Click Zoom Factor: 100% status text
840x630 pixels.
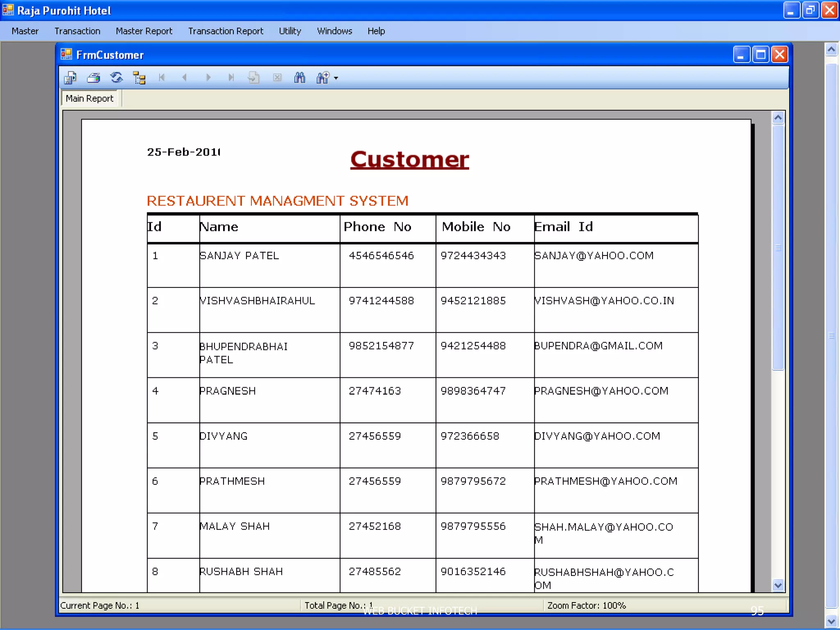pos(587,605)
